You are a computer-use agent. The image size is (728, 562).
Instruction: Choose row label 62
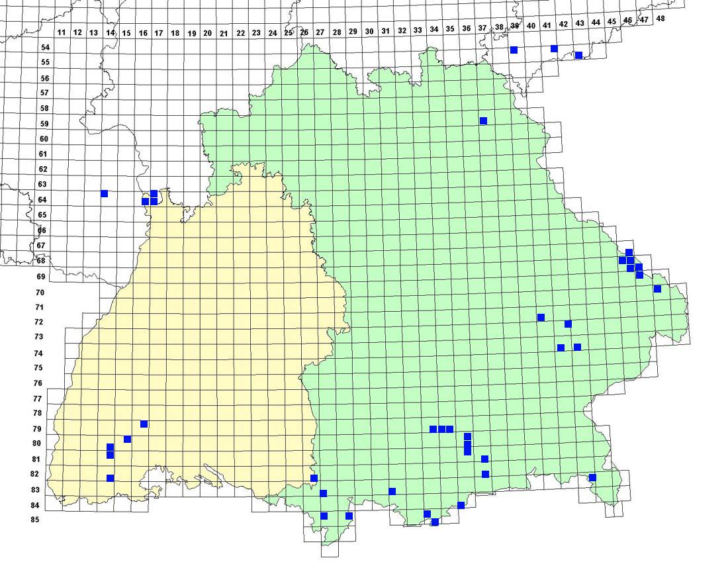[x=43, y=169]
